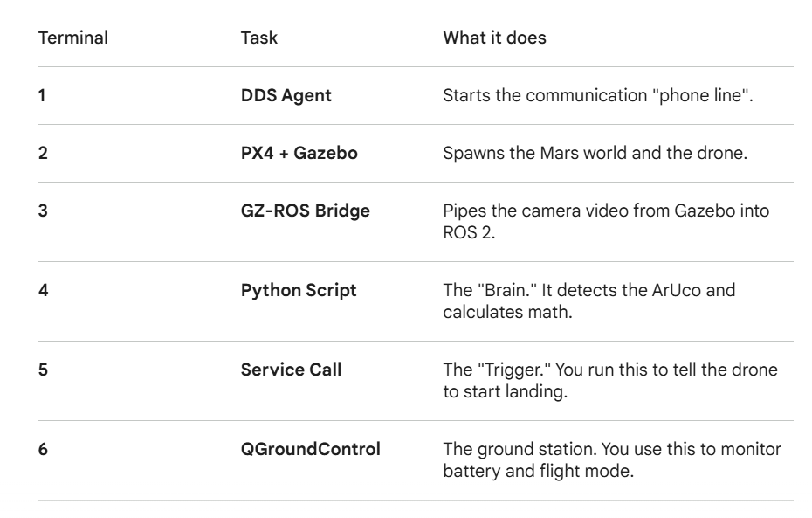Image resolution: width=812 pixels, height=518 pixels.
Task: Click terminal number 3 cell
Action: 43,211
